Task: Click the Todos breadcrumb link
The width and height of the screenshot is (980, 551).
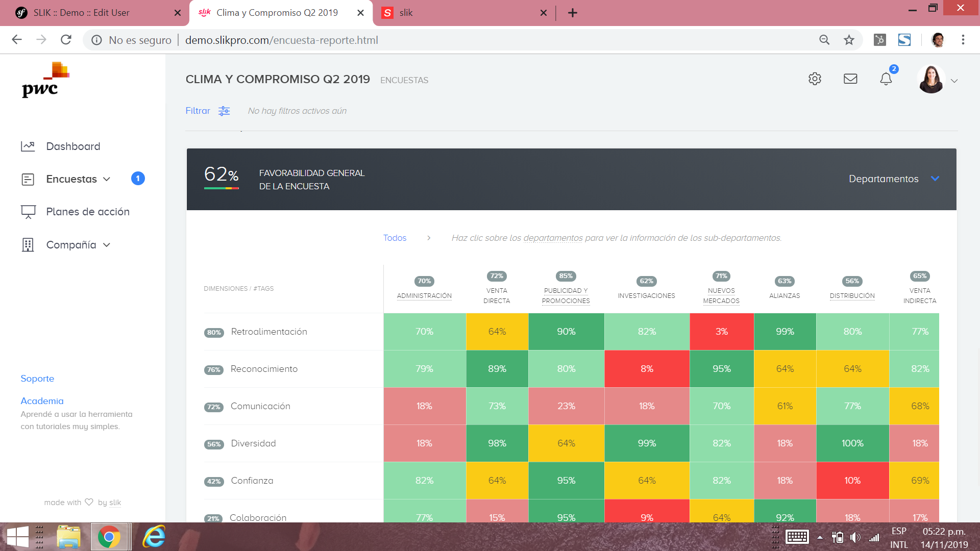Action: click(x=395, y=238)
